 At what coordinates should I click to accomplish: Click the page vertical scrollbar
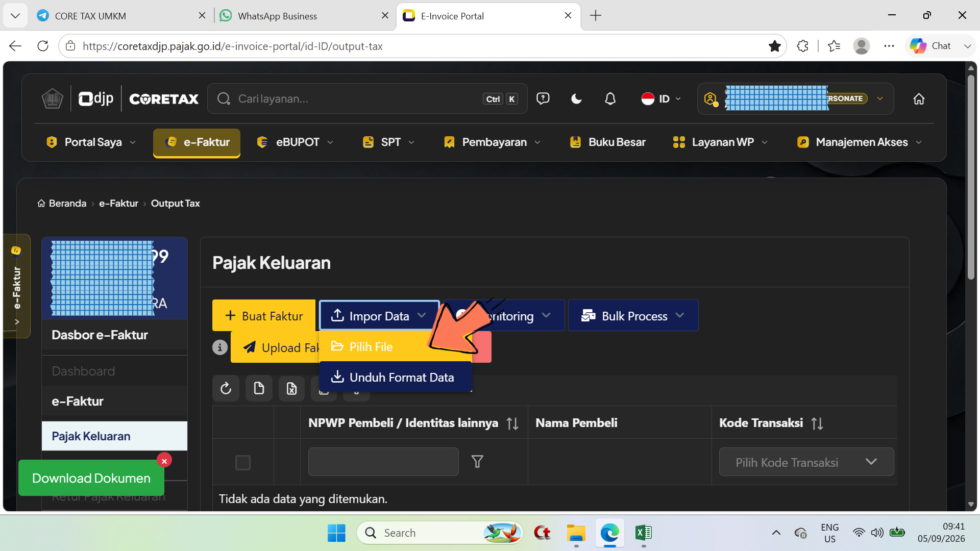[971, 286]
